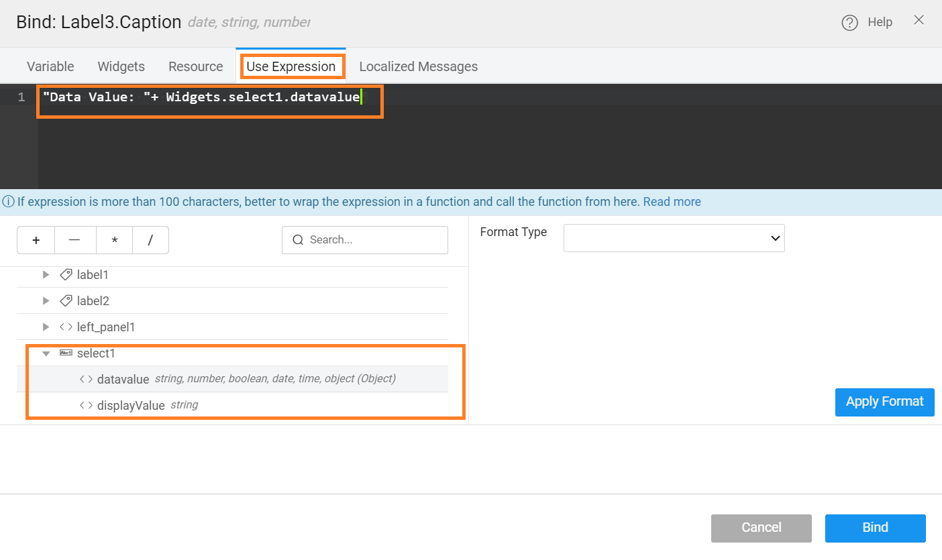Image resolution: width=942 pixels, height=560 pixels.
Task: Open the Localized Messages tab
Action: click(x=418, y=66)
